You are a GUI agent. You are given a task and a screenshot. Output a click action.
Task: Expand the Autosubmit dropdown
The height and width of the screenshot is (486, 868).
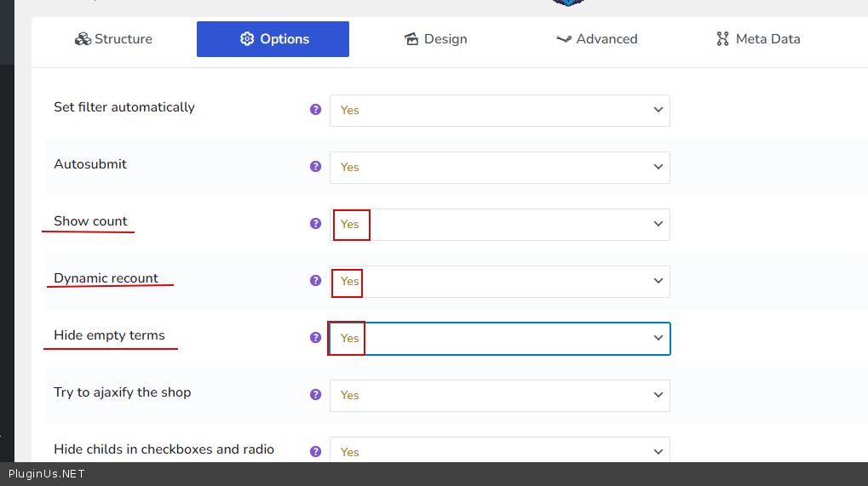coord(499,168)
